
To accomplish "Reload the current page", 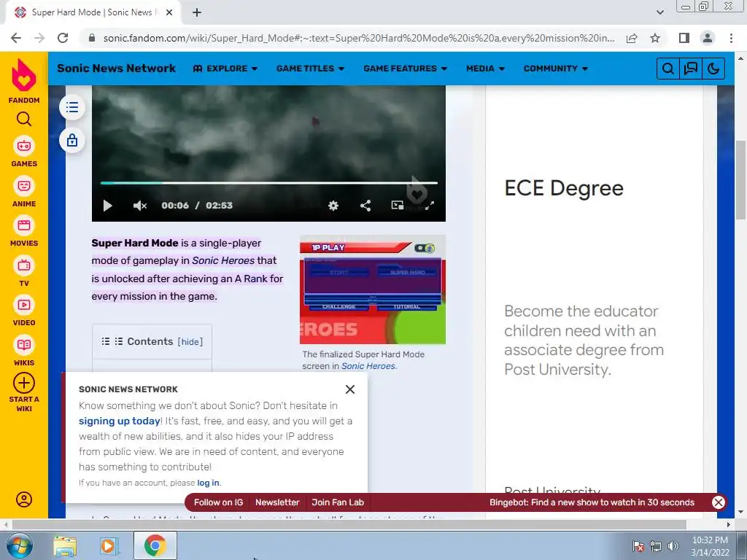I will 63,38.
